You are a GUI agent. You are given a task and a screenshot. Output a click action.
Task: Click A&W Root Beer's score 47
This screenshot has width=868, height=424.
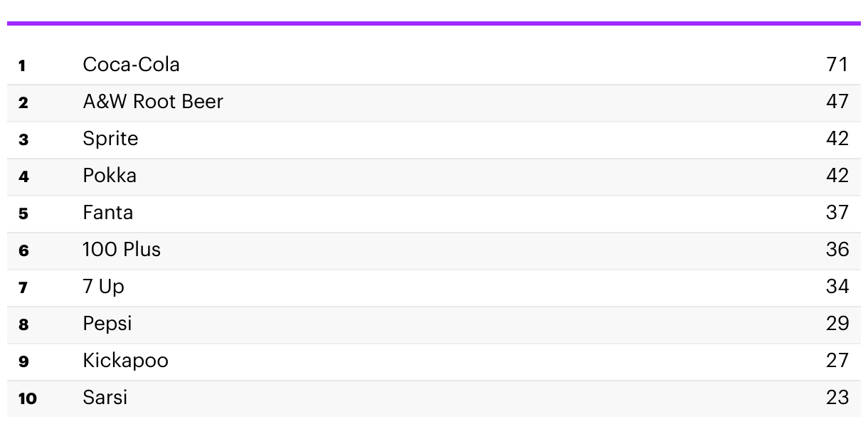(x=837, y=102)
